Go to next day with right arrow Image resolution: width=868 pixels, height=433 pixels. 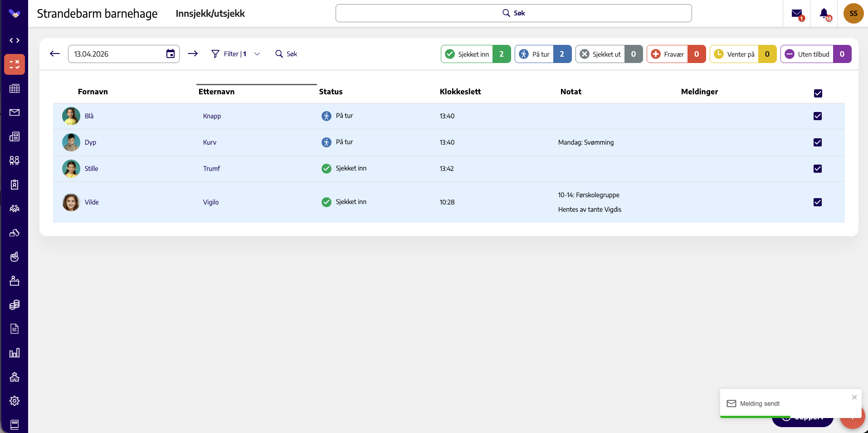coord(193,54)
